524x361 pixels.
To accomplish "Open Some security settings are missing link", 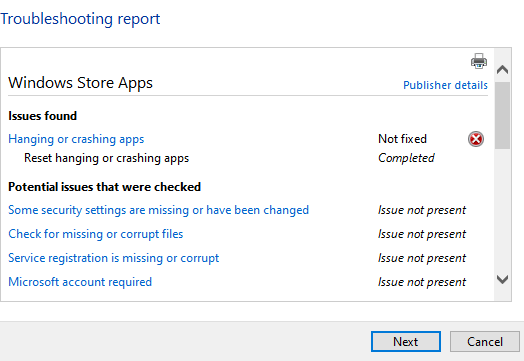I will 158,210.
